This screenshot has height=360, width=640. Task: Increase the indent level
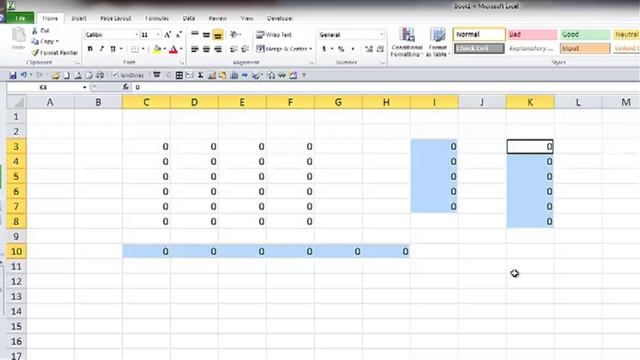(x=245, y=49)
